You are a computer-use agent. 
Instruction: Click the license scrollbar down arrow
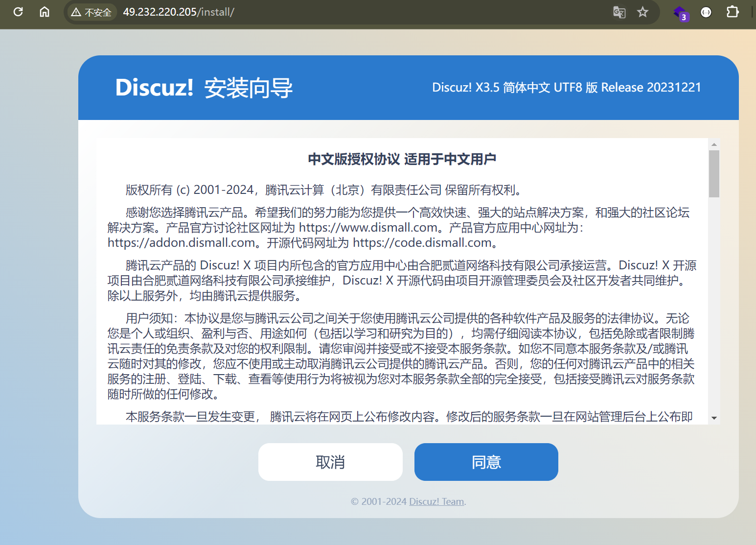tap(714, 418)
